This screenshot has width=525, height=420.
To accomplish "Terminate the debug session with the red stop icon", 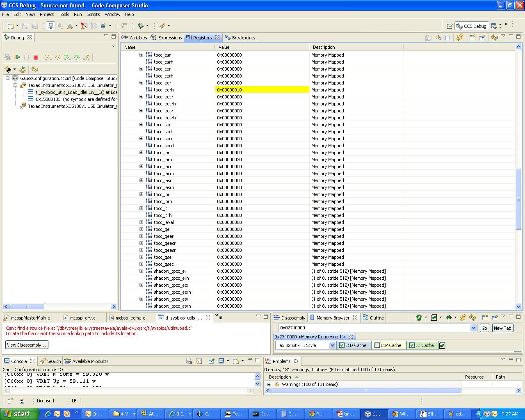I will [36, 57].
